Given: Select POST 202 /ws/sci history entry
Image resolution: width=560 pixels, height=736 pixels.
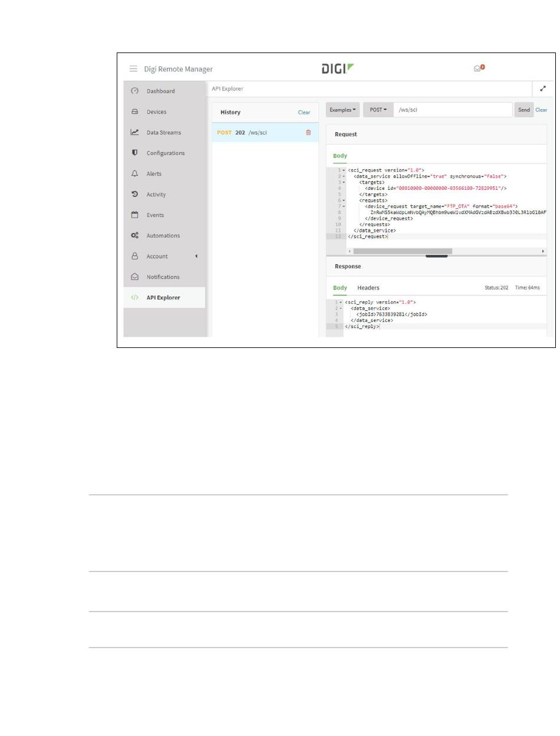Looking at the screenshot, I should click(265, 133).
